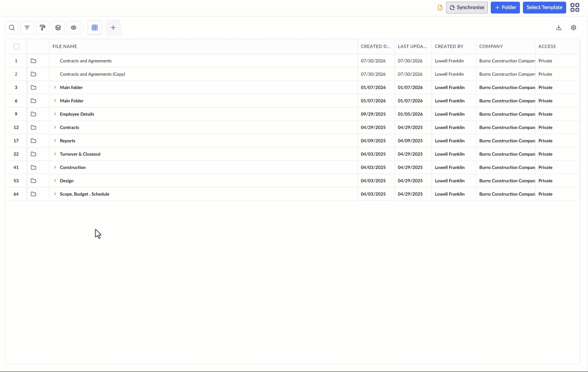Click the orange file alert icon
This screenshot has width=588, height=372.
pos(440,8)
